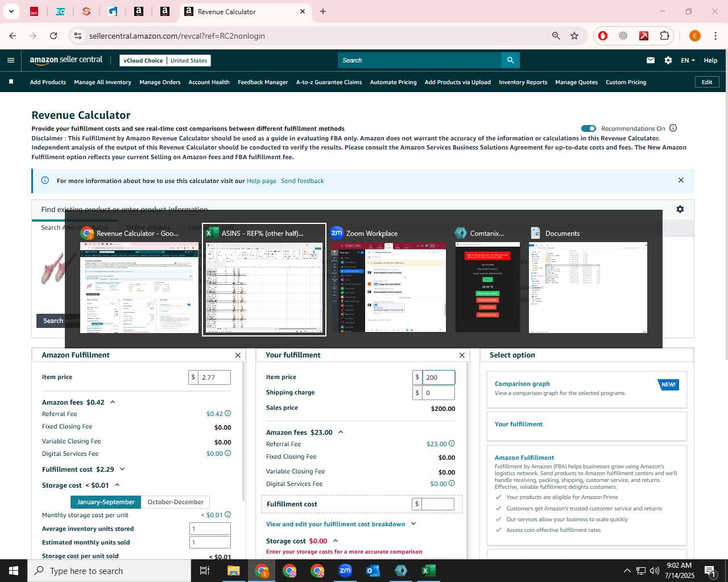Click the Help page link
This screenshot has height=582, width=728.
point(262,181)
